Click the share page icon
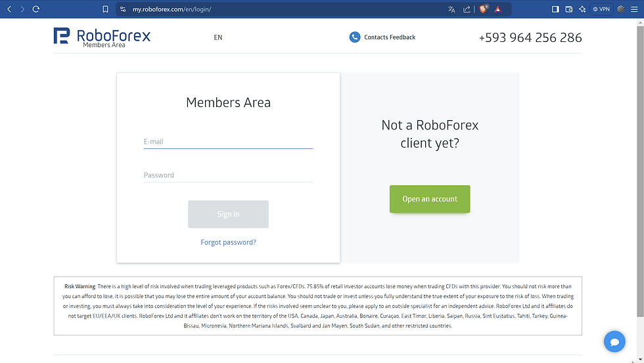644x363 pixels. pyautogui.click(x=467, y=9)
